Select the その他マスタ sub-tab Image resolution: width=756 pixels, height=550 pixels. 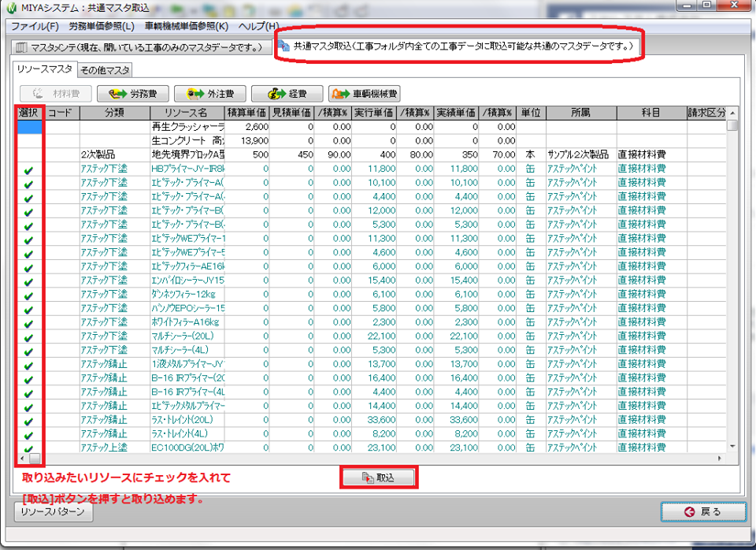tap(105, 70)
